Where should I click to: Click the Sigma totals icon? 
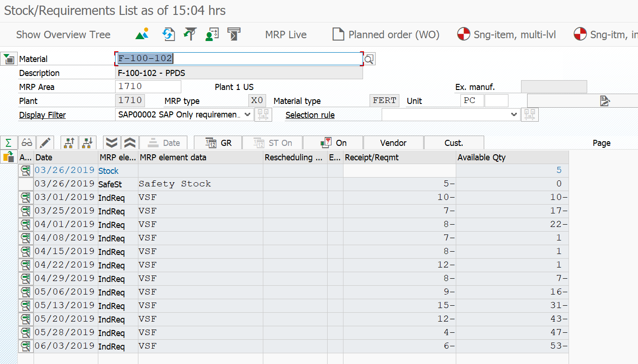pos(9,143)
